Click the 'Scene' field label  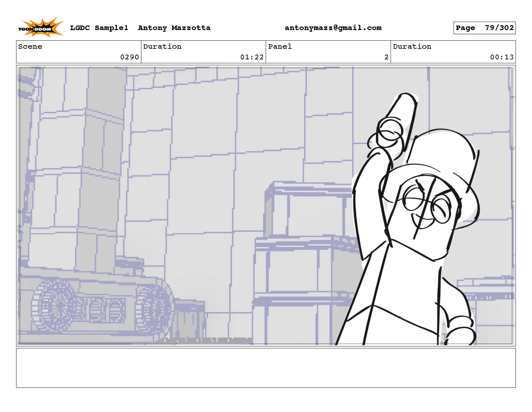30,46
